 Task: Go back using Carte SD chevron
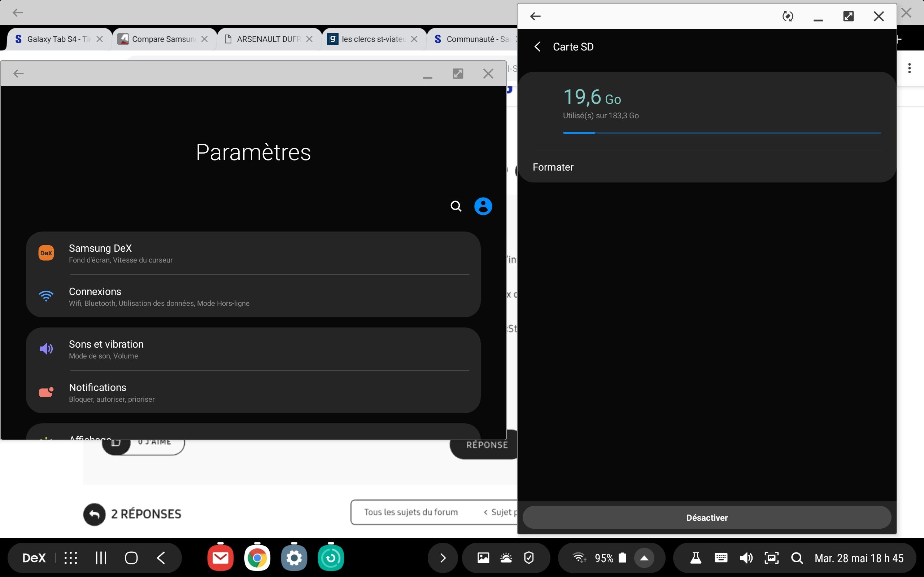pyautogui.click(x=537, y=47)
